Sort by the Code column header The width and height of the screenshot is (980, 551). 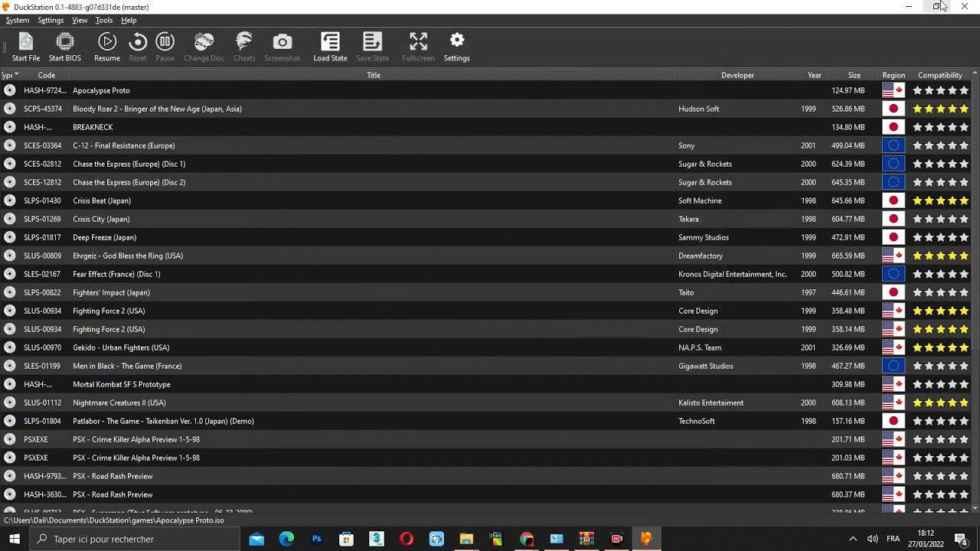(46, 75)
